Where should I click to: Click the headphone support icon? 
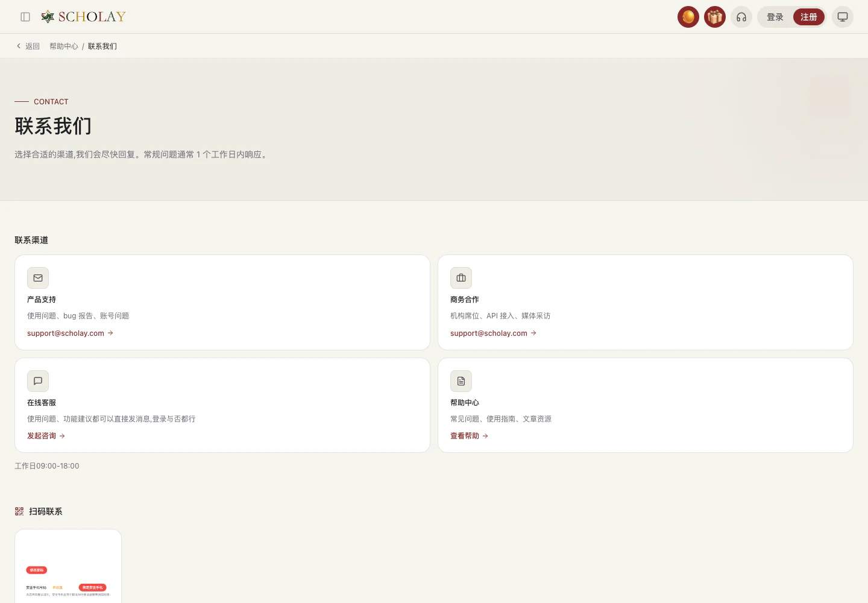click(x=741, y=17)
